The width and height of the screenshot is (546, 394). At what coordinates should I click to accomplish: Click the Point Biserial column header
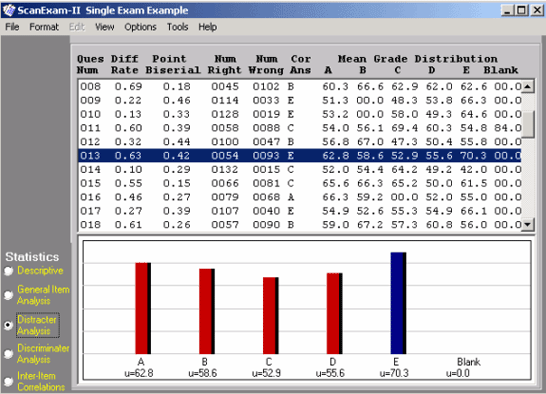[173, 64]
